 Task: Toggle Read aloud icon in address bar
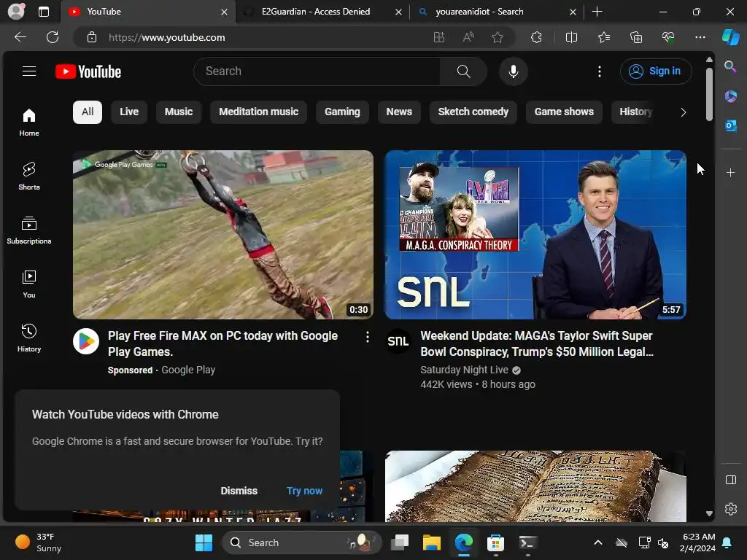coord(468,37)
